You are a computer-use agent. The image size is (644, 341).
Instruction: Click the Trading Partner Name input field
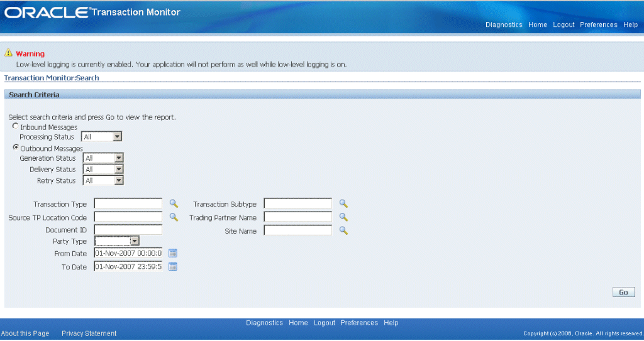297,217
